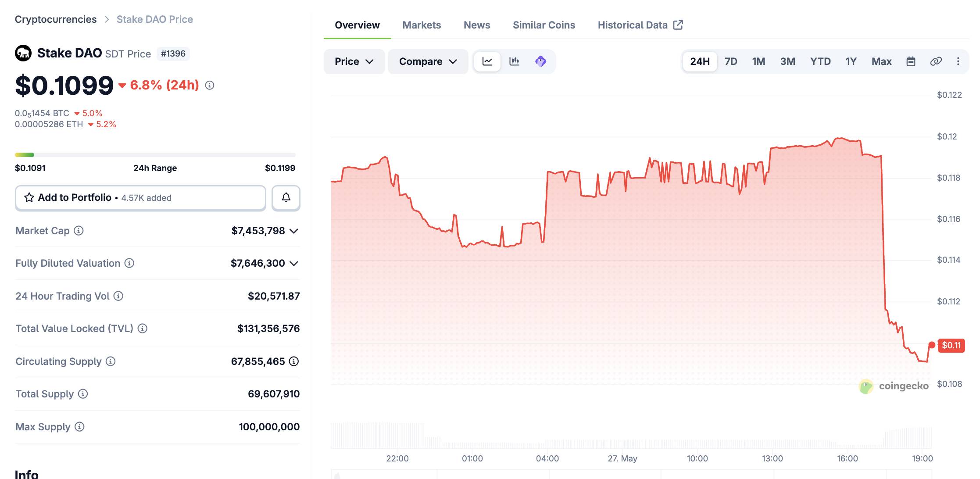980x479 pixels.
Task: Click the 69,607,910 total supply value
Action: 274,394
